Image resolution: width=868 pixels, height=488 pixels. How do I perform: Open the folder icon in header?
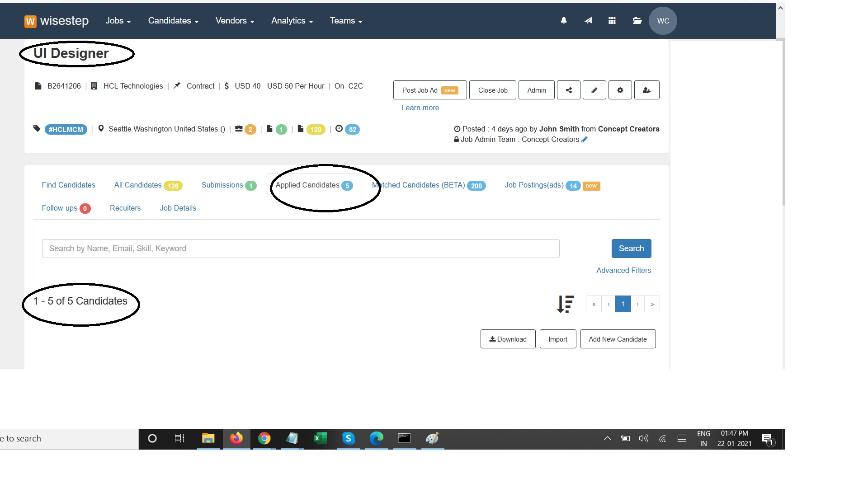pos(637,20)
